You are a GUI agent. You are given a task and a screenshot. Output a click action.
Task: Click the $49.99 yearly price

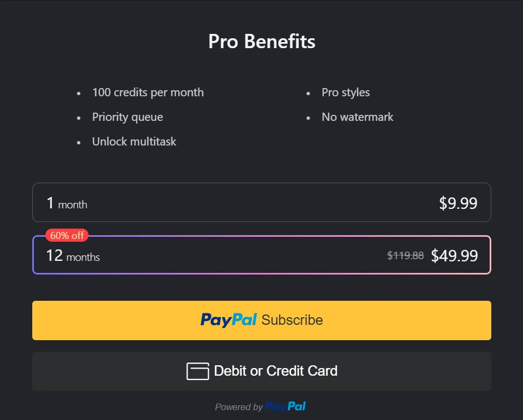tap(454, 255)
